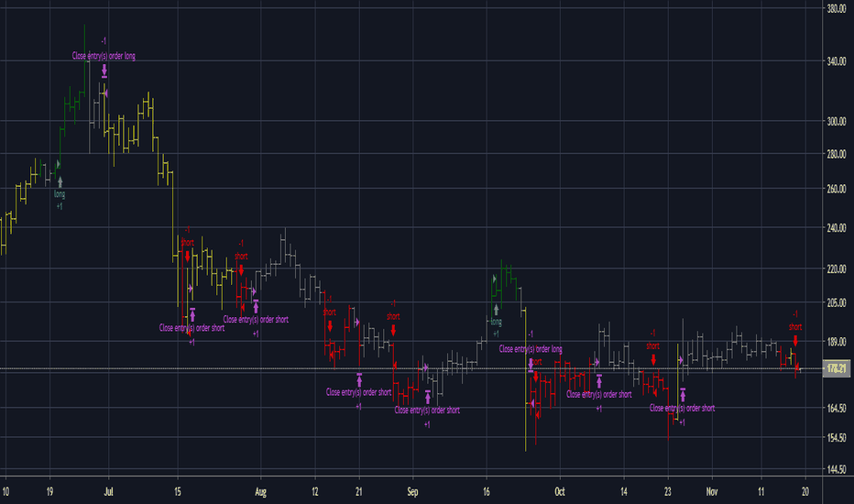
Task: Click the red short arrow just before Aug
Action: (x=241, y=269)
